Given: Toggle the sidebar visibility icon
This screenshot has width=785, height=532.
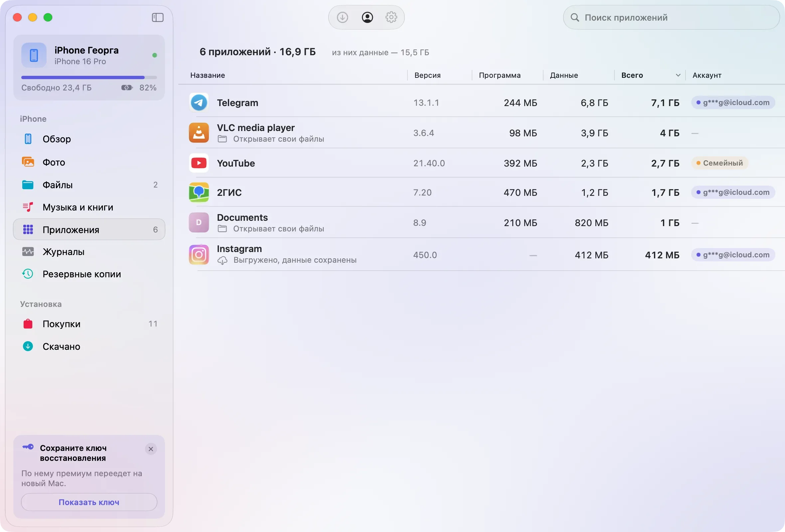Looking at the screenshot, I should [157, 17].
